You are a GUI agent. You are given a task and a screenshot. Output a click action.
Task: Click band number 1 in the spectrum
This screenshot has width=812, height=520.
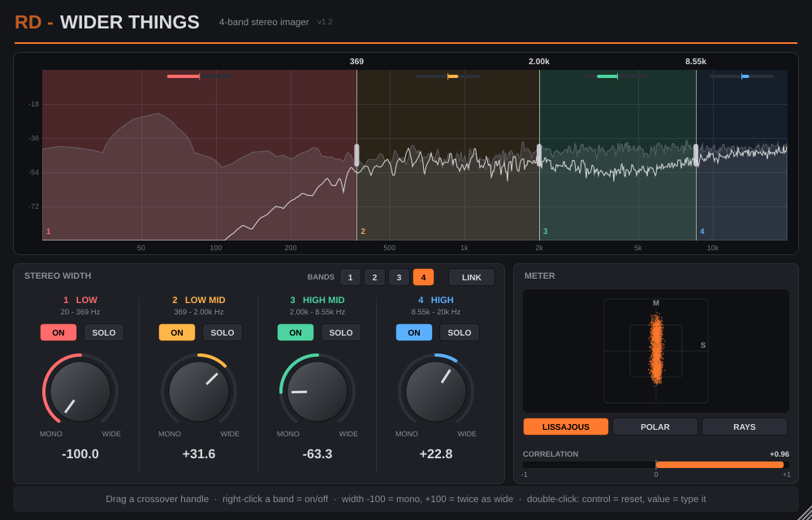point(49,232)
